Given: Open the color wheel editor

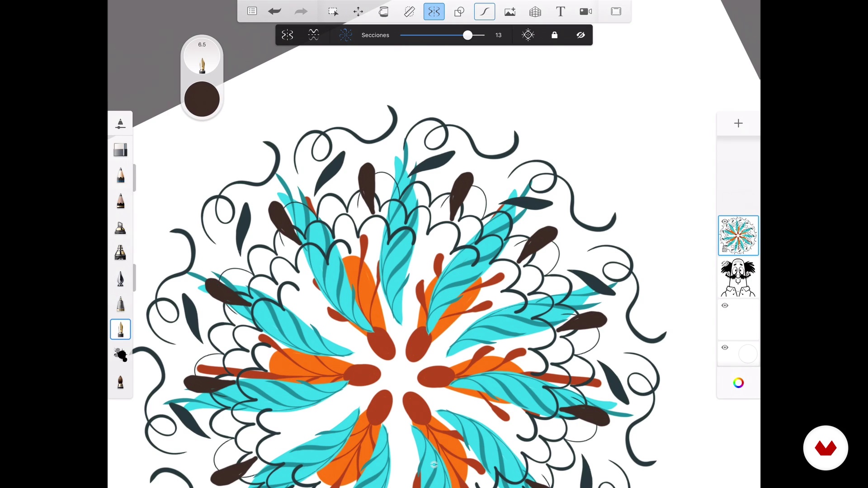Looking at the screenshot, I should [x=738, y=383].
